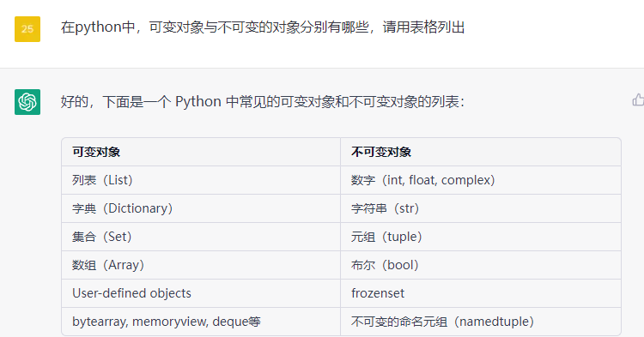Click the green ChatGPT logo avatar
Viewport: 644px width, 337px height.
pos(27,102)
